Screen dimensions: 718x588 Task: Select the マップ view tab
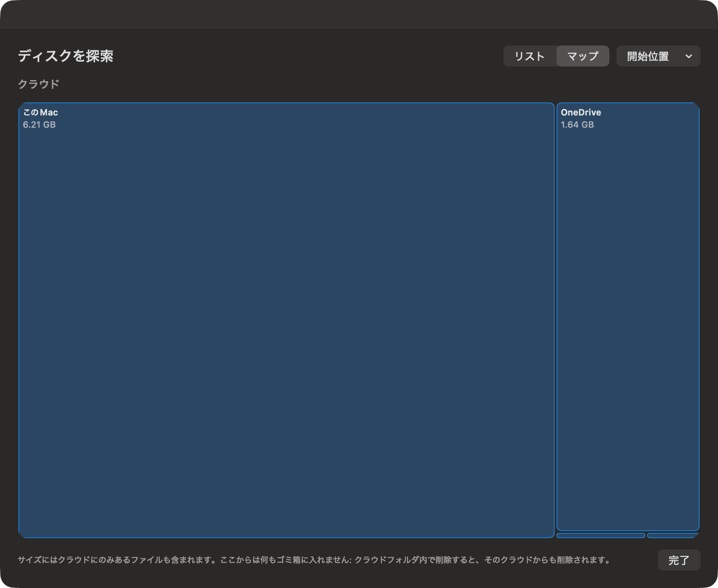pos(583,56)
